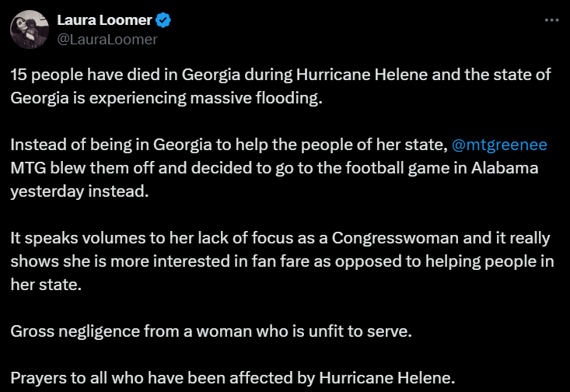
Task: Open the @LauraLoomer handle link
Action: coord(107,39)
